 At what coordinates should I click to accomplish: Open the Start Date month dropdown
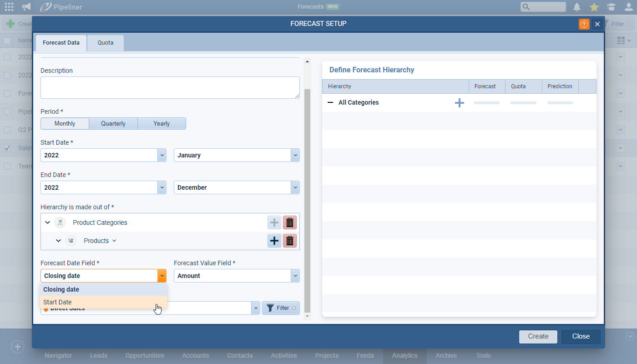coord(295,155)
